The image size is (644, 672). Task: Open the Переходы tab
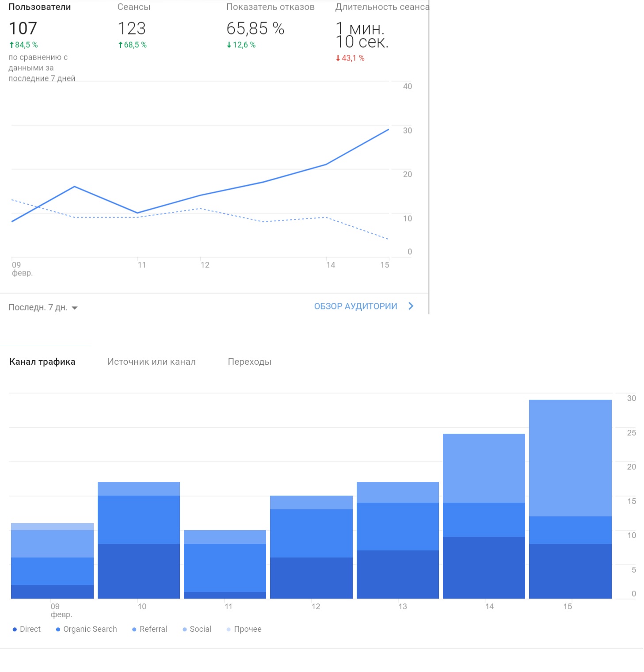[250, 362]
